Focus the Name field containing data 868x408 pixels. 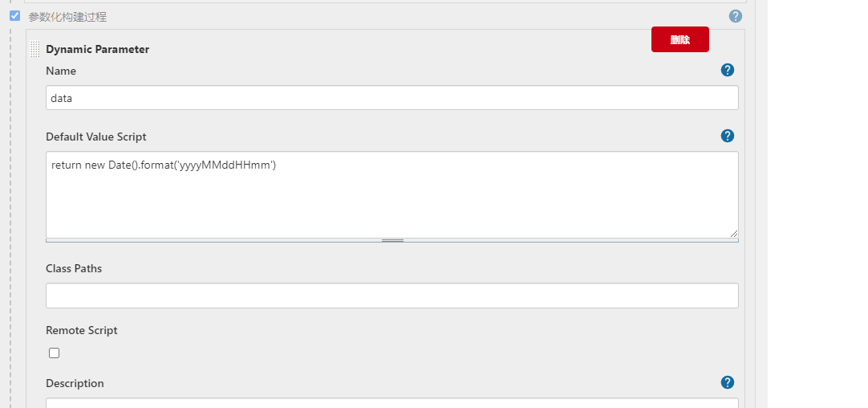click(391, 98)
